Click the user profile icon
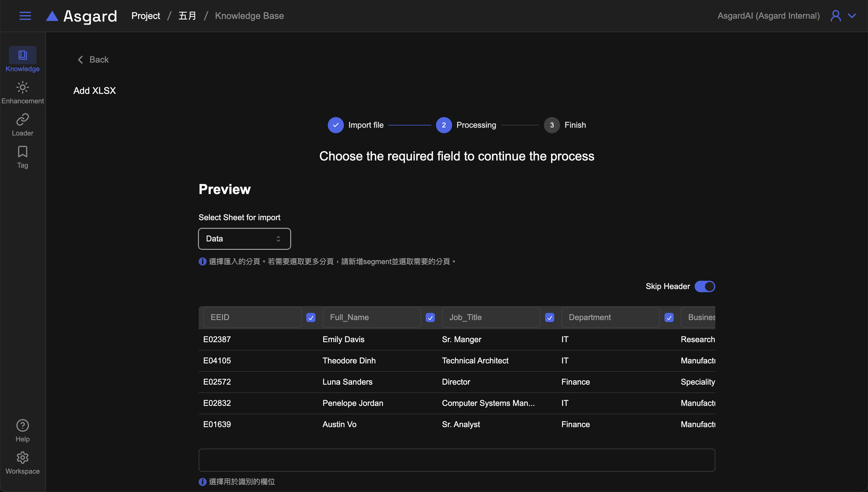This screenshot has height=492, width=868. 835,16
